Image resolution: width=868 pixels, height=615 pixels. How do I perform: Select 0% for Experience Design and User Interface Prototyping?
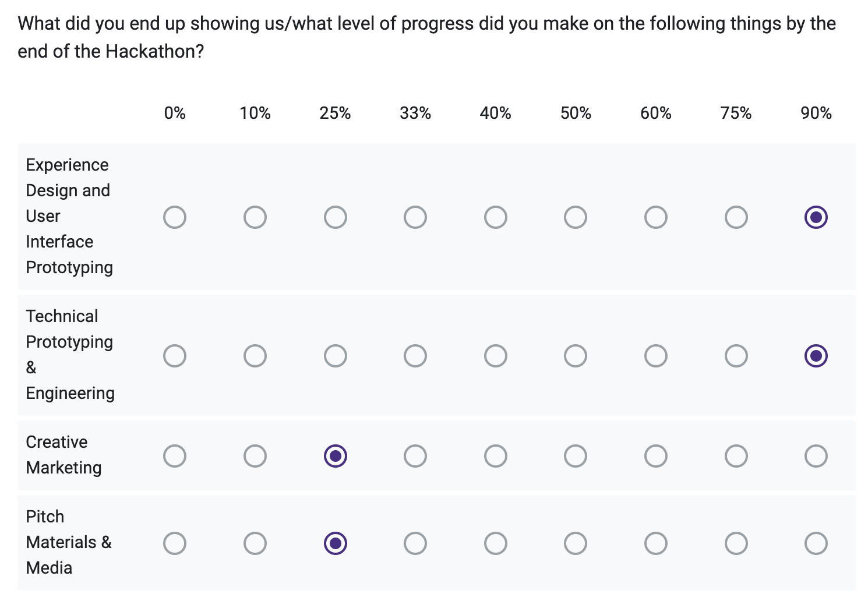[x=175, y=217]
